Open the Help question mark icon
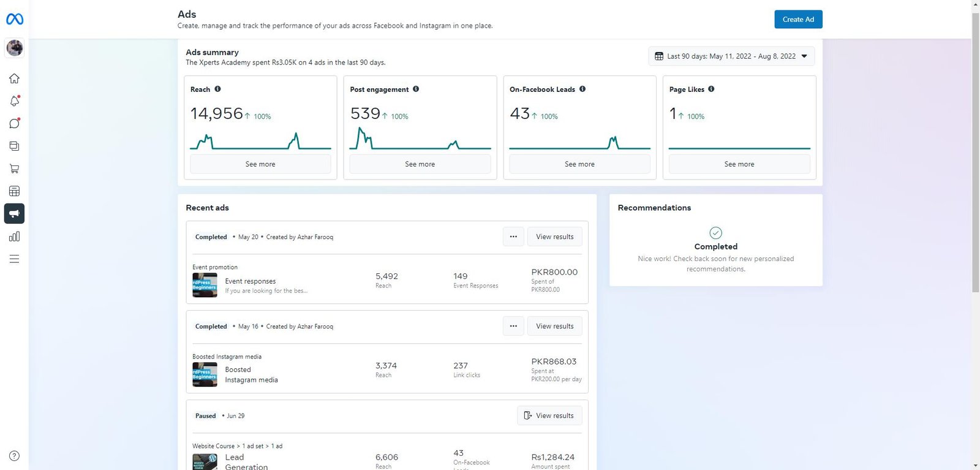The height and width of the screenshot is (470, 980). click(x=14, y=456)
